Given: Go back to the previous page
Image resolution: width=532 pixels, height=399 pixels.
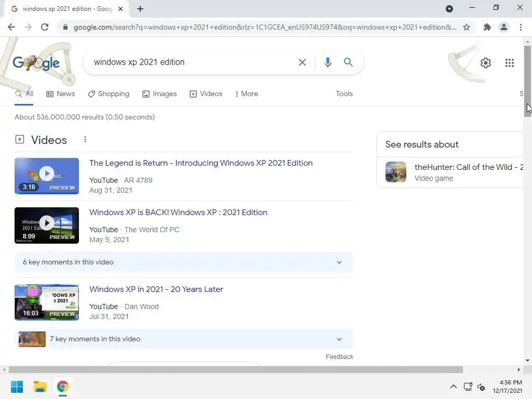Looking at the screenshot, I should pyautogui.click(x=11, y=27).
